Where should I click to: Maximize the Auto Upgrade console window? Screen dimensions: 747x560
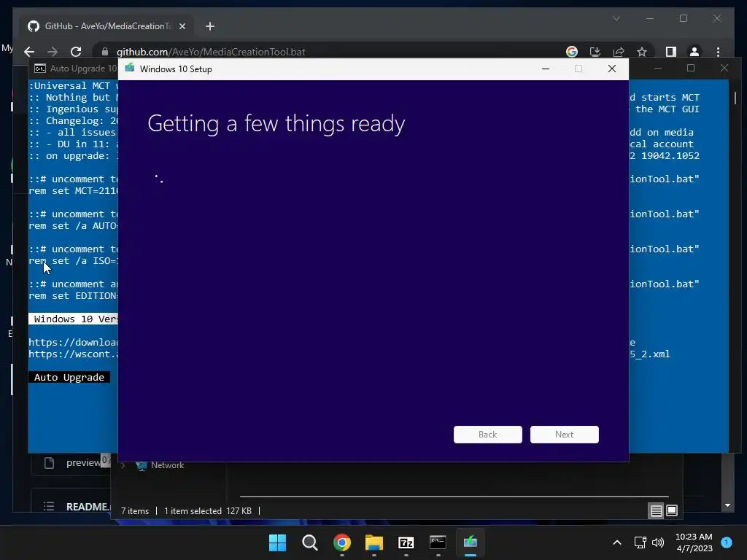point(690,68)
